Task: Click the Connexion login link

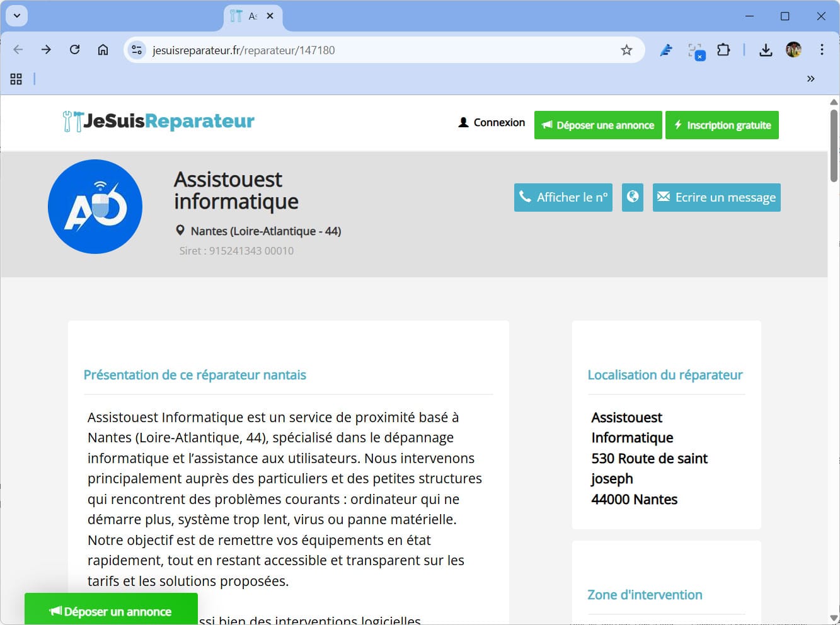Action: coord(492,122)
